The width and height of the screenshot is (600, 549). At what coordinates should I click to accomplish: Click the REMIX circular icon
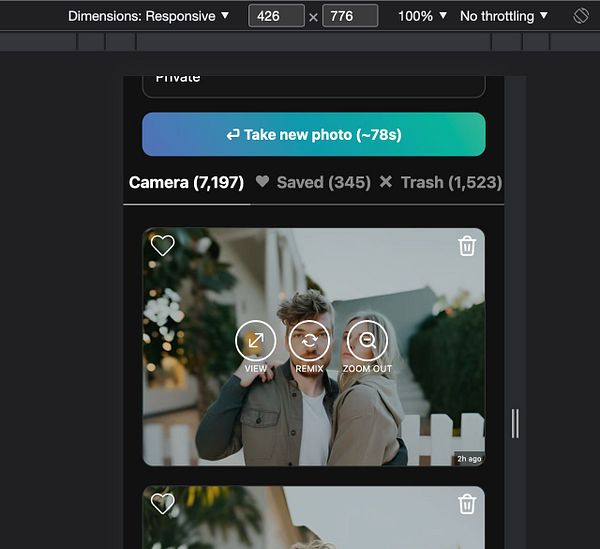309,340
